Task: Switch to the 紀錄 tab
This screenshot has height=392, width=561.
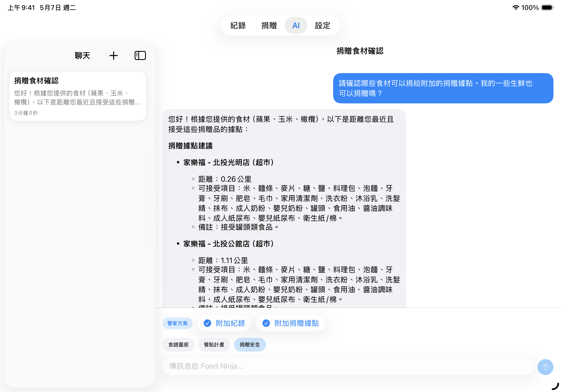Action: pyautogui.click(x=238, y=25)
